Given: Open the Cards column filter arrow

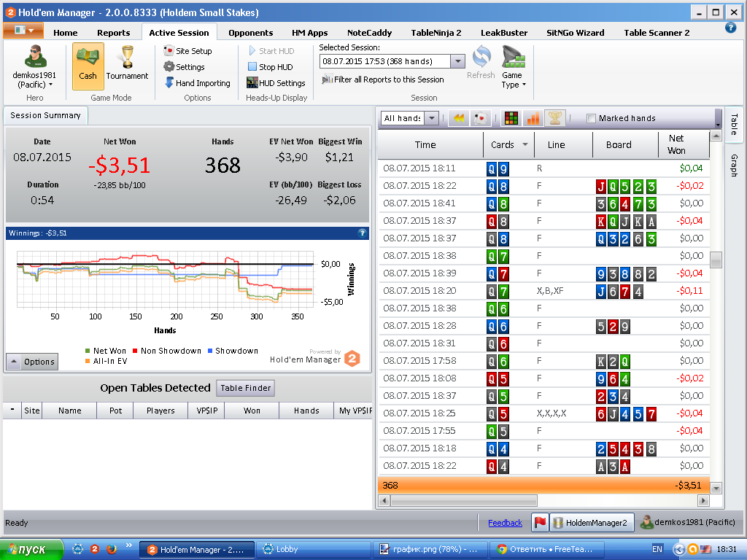Looking at the screenshot, I should point(525,144).
